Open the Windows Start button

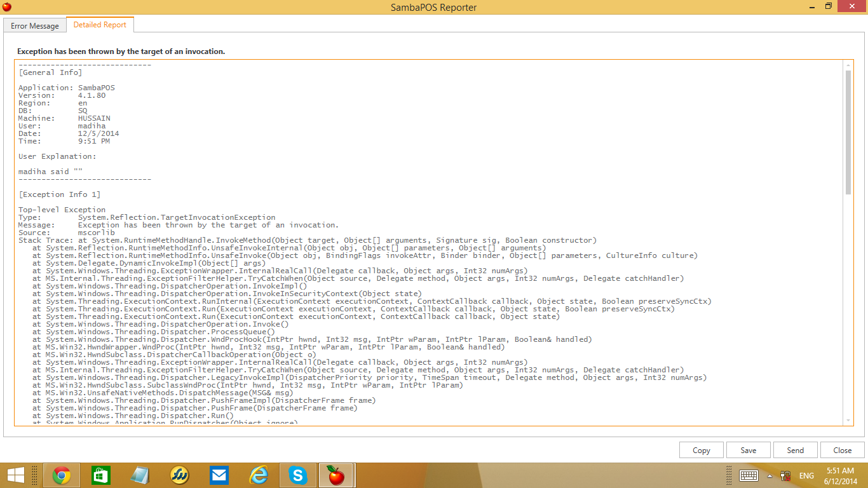point(16,475)
